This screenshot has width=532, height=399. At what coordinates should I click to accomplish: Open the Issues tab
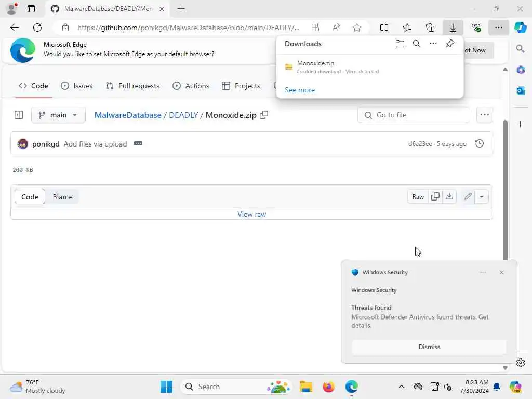[77, 86]
